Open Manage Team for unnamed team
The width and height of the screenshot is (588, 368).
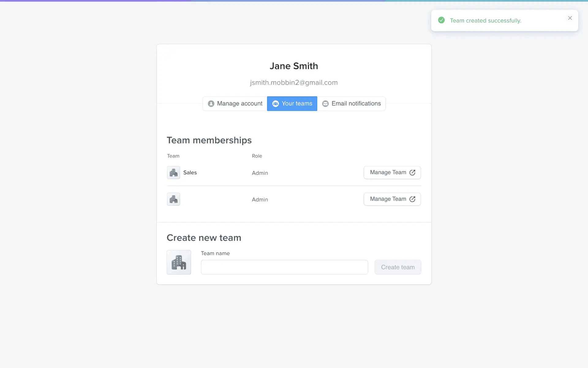pyautogui.click(x=392, y=199)
